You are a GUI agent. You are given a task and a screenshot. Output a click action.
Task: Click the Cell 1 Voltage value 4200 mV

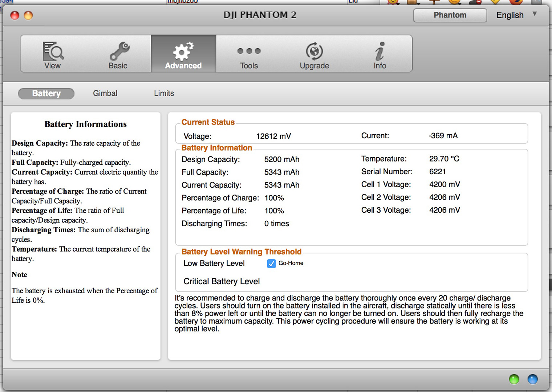pos(445,184)
